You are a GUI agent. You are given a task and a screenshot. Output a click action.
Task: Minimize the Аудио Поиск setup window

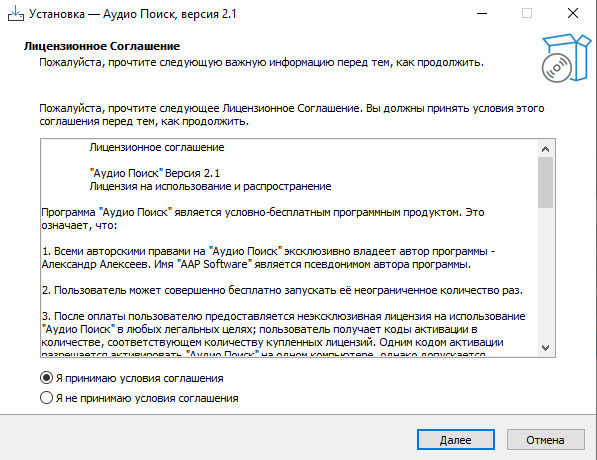pos(482,14)
